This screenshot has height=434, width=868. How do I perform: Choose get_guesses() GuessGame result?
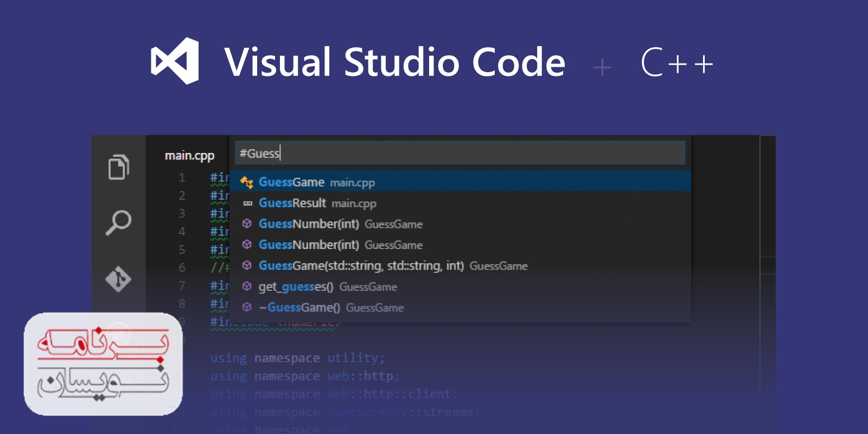tap(460, 286)
